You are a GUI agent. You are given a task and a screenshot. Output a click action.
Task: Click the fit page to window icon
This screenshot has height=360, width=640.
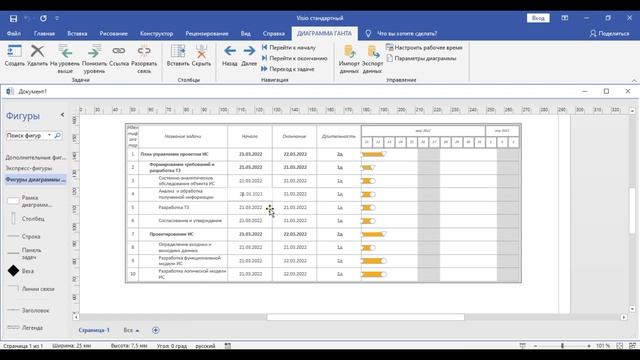620,346
